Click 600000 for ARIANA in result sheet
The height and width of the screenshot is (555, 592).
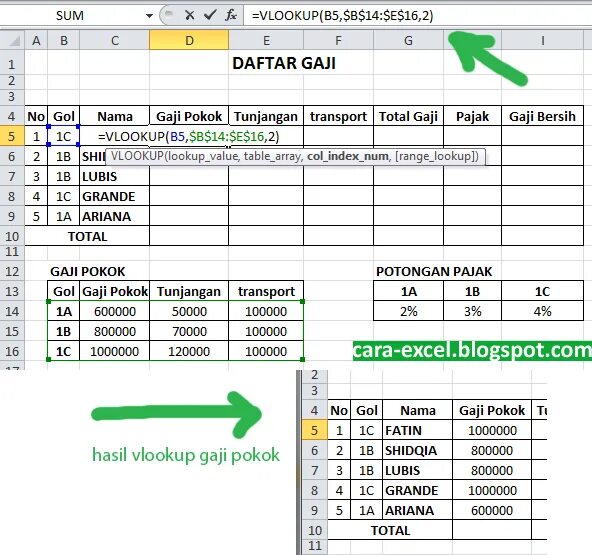pos(492,510)
